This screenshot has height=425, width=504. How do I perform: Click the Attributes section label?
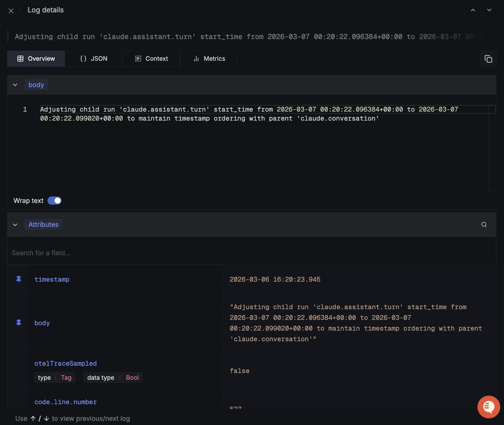[44, 225]
